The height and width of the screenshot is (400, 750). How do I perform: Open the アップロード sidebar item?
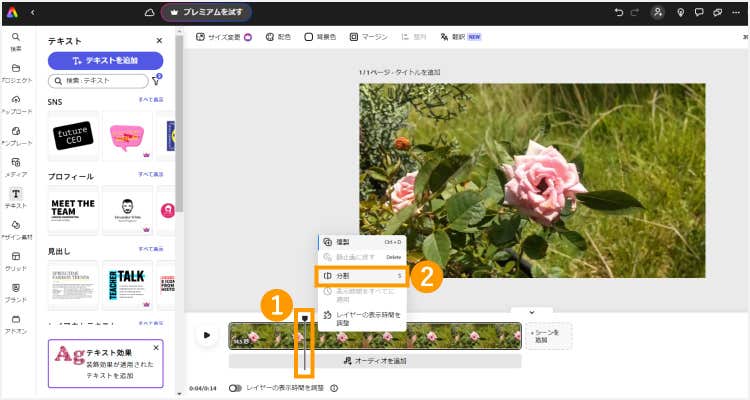(x=16, y=105)
